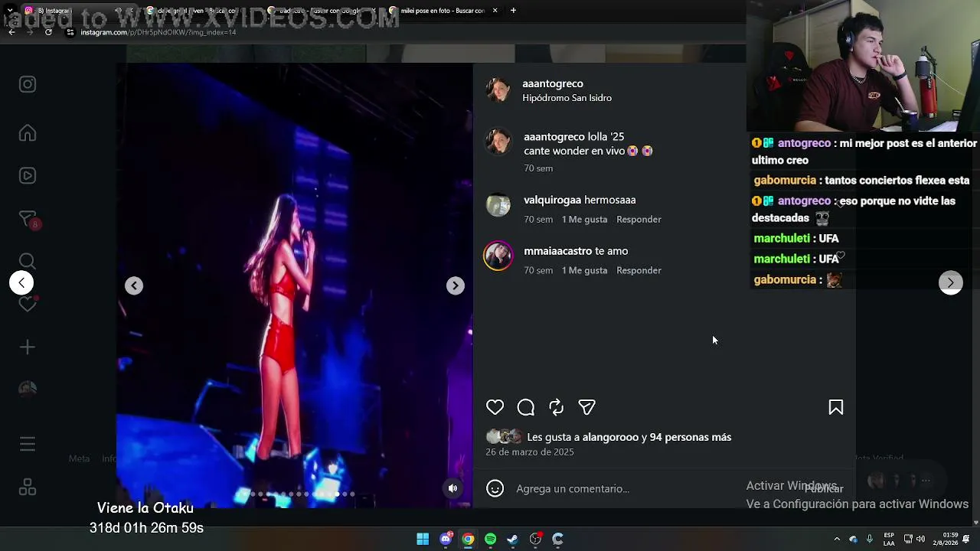Open a new browser tab
The image size is (980, 551).
(x=513, y=11)
